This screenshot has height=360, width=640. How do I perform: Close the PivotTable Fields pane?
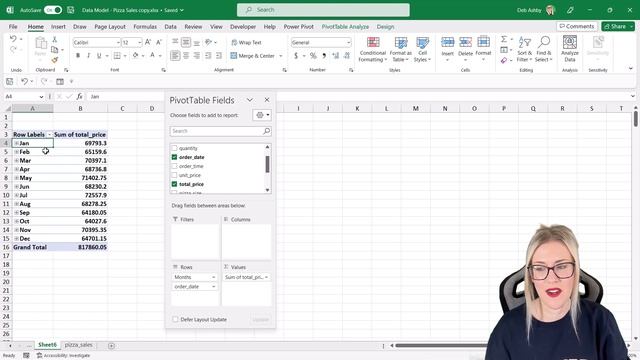[x=267, y=100]
